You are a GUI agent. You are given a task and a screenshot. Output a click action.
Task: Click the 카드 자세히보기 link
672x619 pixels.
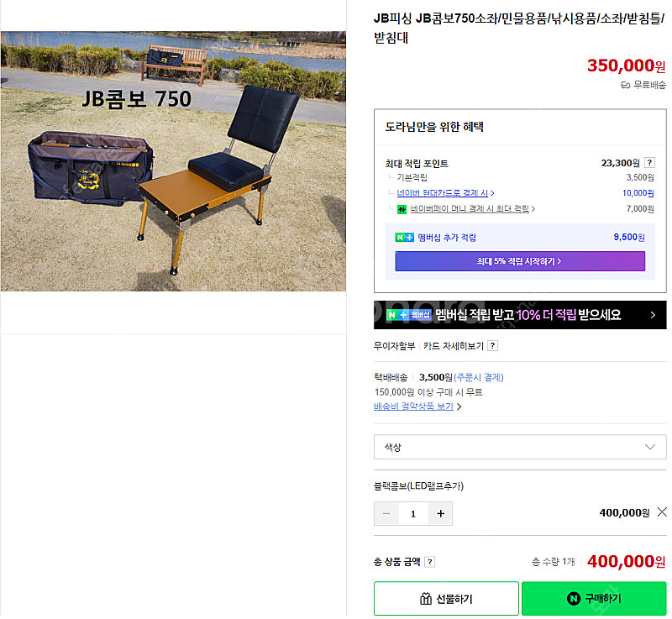click(453, 346)
